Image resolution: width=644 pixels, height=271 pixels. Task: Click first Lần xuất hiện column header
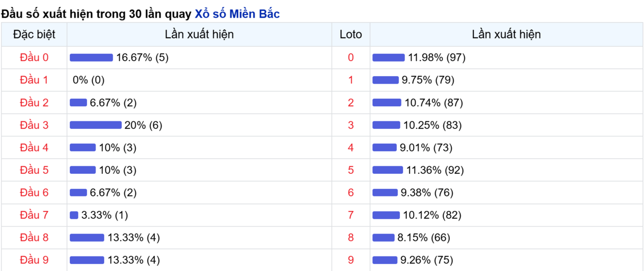point(199,34)
